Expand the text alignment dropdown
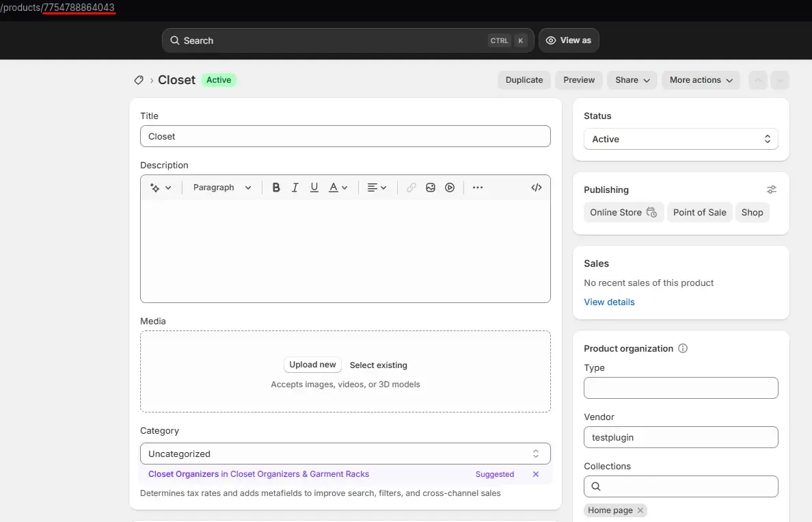 (377, 187)
